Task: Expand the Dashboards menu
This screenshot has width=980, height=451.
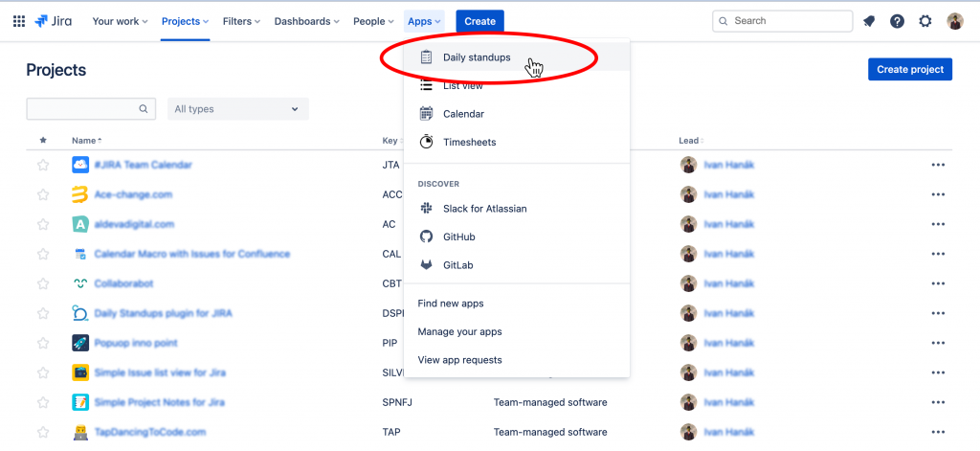Action: tap(307, 21)
